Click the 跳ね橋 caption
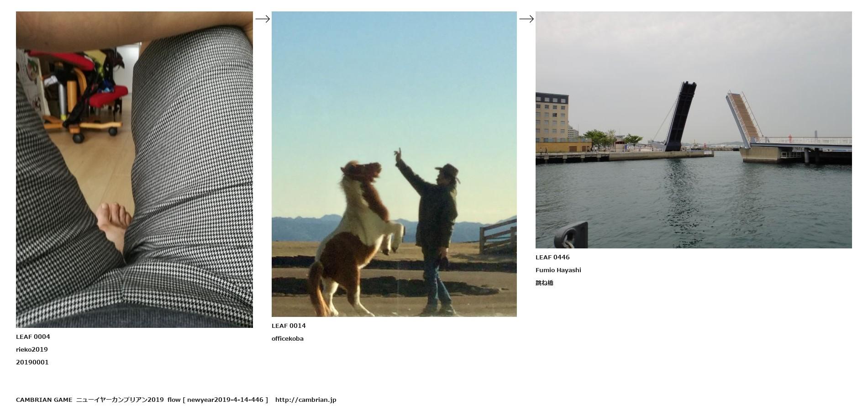Image resolution: width=868 pixels, height=411 pixels. coord(544,283)
